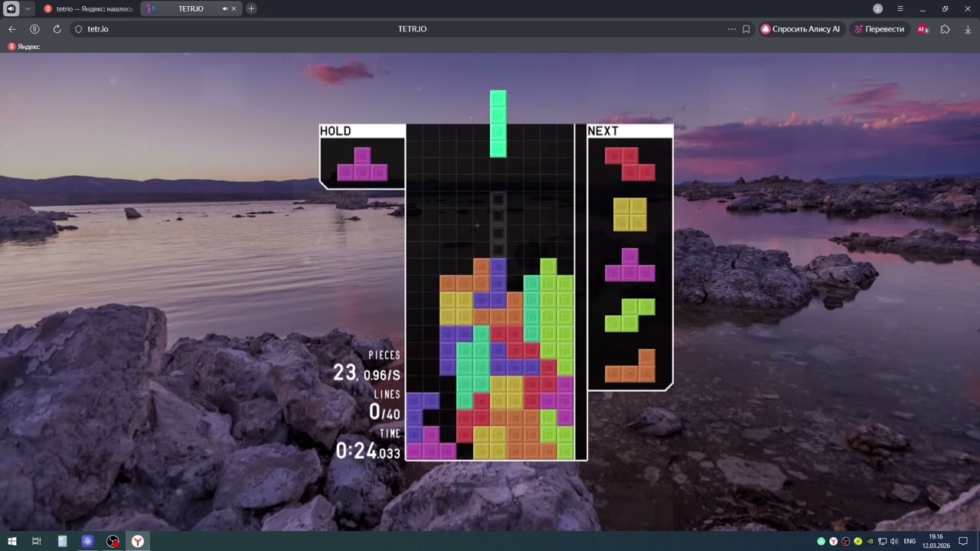Viewport: 980px width, 551px height.
Task: Expand the tab list dropdown arrow
Action: (x=28, y=8)
